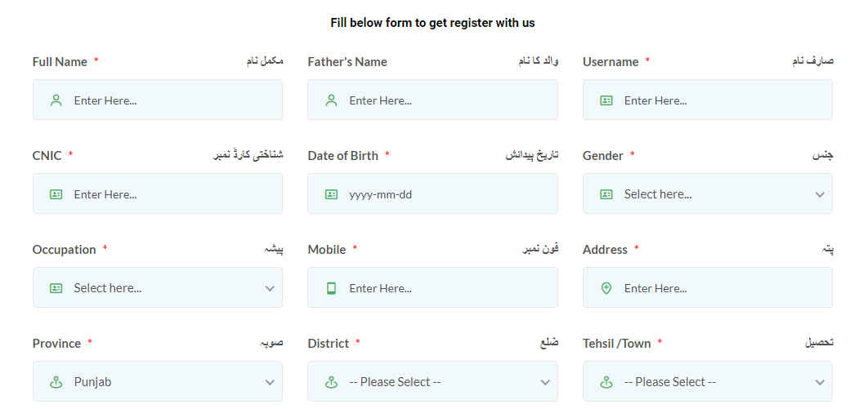Click the location pin icon in Address field
Image resolution: width=868 pixels, height=409 pixels.
click(x=606, y=288)
